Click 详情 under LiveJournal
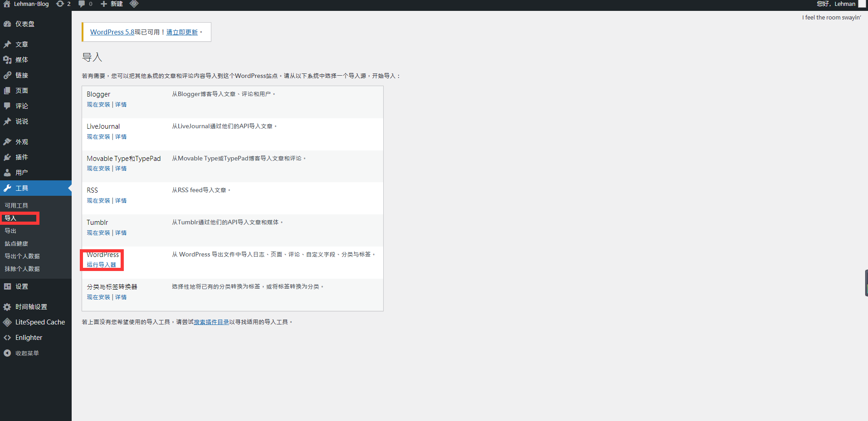Viewport: 868px width, 421px height. (x=121, y=137)
